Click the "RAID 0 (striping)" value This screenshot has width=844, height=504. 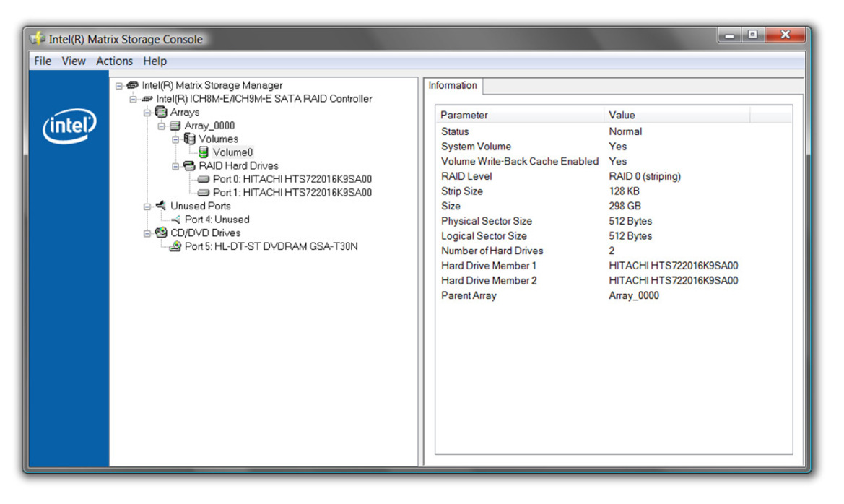click(x=644, y=176)
